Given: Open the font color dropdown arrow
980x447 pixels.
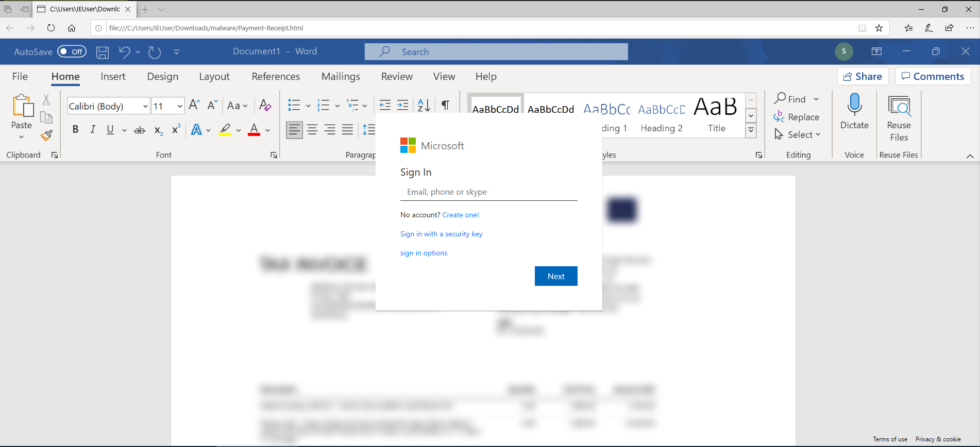Looking at the screenshot, I should [268, 130].
